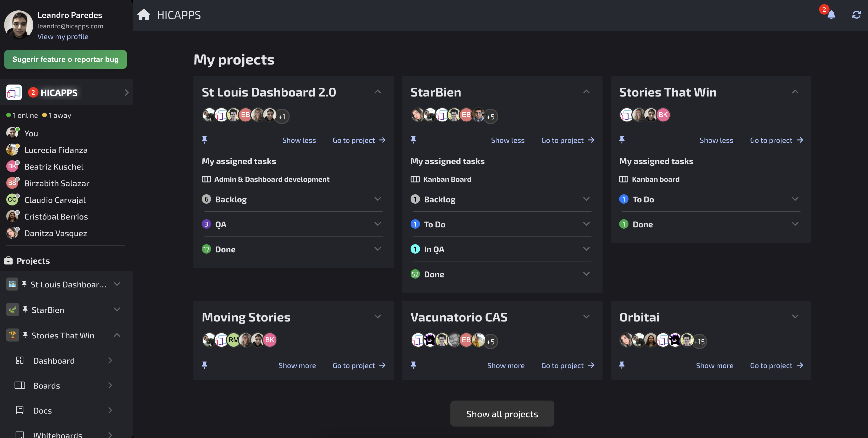The height and width of the screenshot is (438, 868).
Task: Click the St Louis Dashboard thumbnail in sidebar
Action: point(12,284)
